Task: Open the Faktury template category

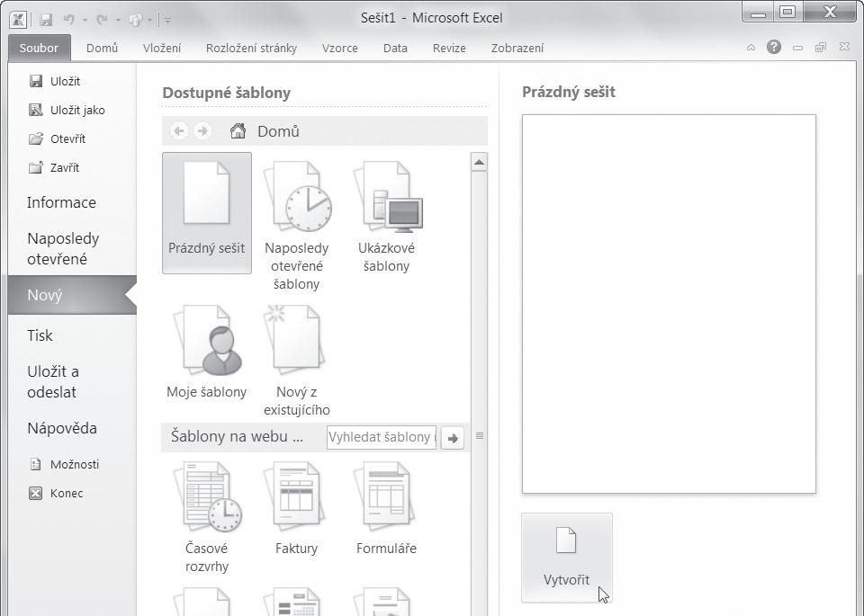Action: point(296,509)
